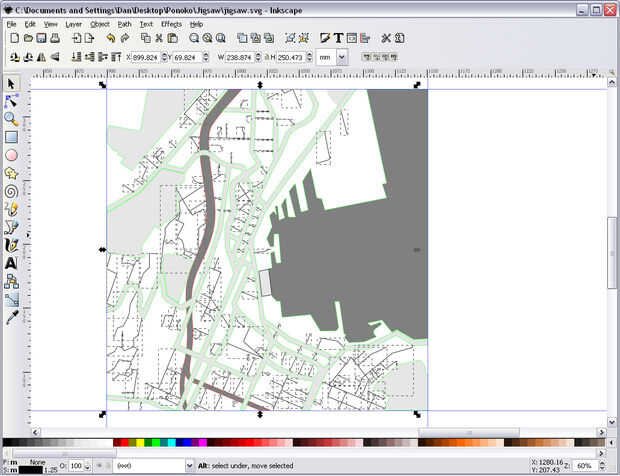Click the W width input field
This screenshot has height=476, width=620.
click(242, 58)
